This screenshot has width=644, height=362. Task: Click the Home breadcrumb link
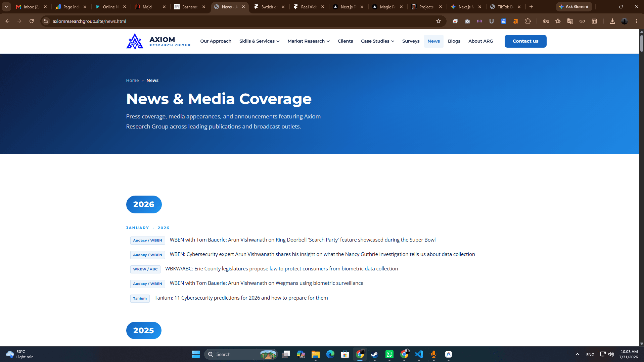point(132,81)
